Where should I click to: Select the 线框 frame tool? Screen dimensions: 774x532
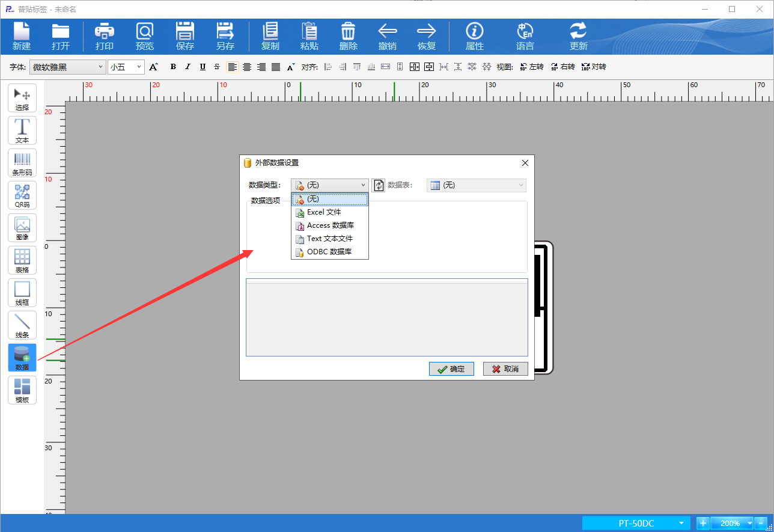point(22,293)
